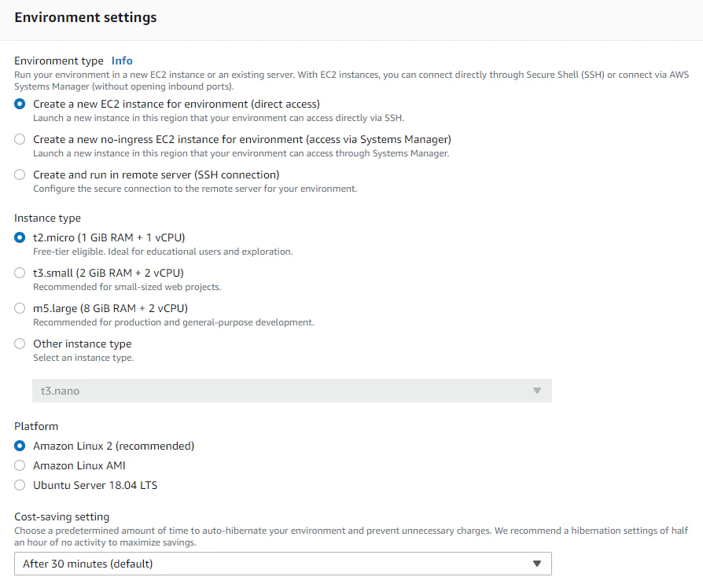Click the m5.large label text
This screenshot has height=588, width=703.
pos(110,308)
